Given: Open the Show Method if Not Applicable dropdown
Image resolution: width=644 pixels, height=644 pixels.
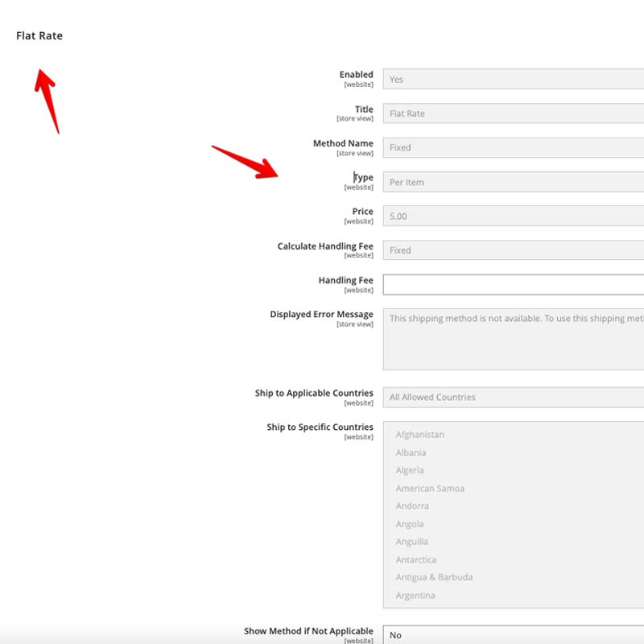Looking at the screenshot, I should pyautogui.click(x=513, y=635).
